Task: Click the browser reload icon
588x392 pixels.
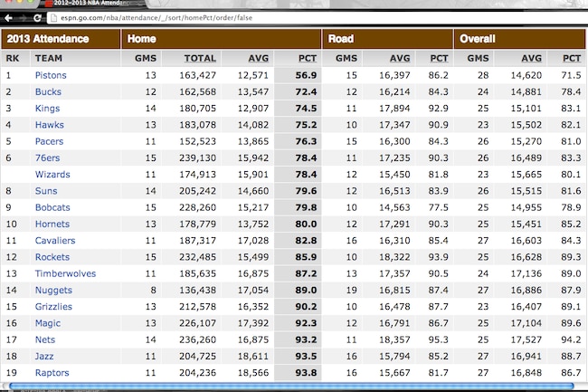Action: click(37, 17)
